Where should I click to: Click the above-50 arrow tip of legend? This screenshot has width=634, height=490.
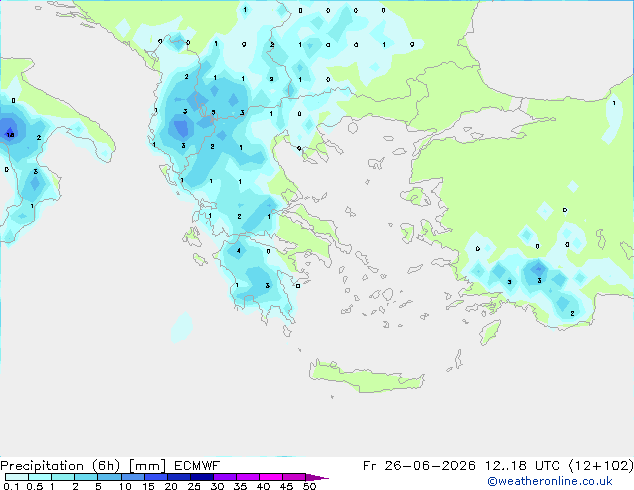(317, 477)
